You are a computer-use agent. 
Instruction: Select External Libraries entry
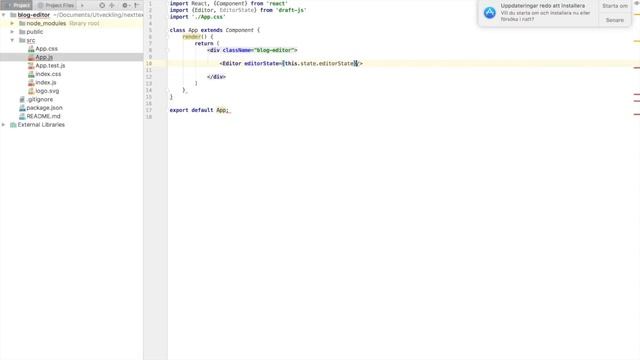41,125
